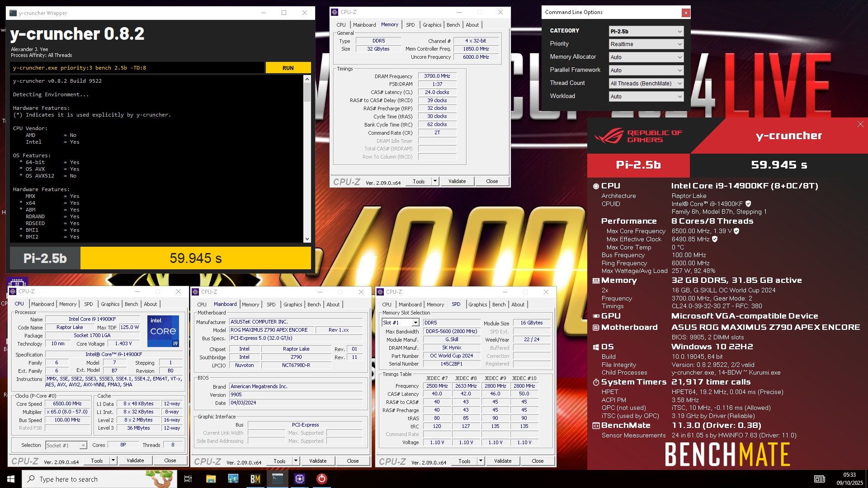Click the y-cruncher command line field
Image resolution: width=868 pixels, height=488 pixels.
pyautogui.click(x=137, y=68)
